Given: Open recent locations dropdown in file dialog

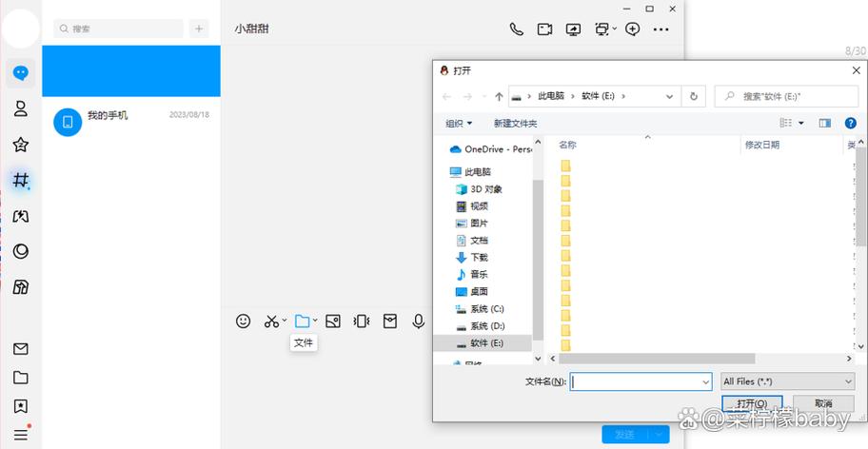Looking at the screenshot, I should [483, 97].
